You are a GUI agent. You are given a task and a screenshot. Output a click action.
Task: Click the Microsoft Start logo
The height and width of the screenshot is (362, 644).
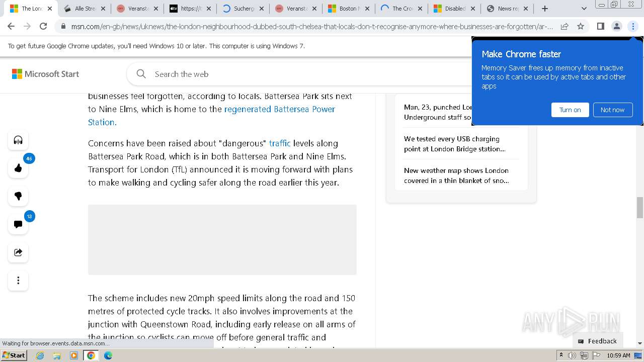tap(45, 74)
